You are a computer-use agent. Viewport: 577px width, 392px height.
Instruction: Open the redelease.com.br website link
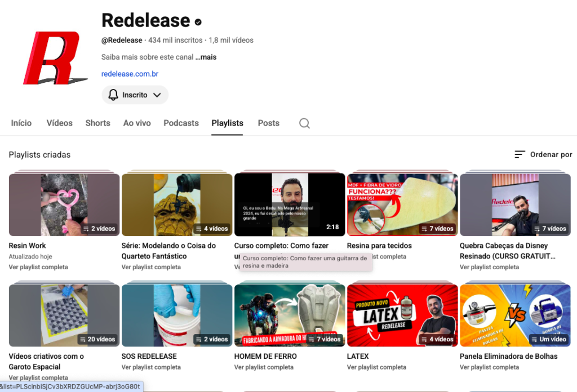pos(130,74)
